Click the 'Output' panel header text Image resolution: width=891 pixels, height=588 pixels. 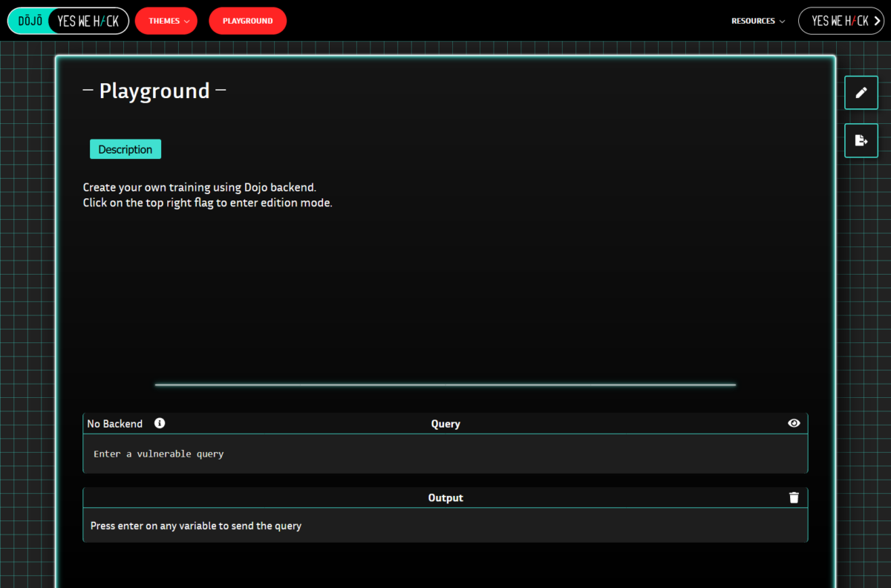tap(446, 498)
